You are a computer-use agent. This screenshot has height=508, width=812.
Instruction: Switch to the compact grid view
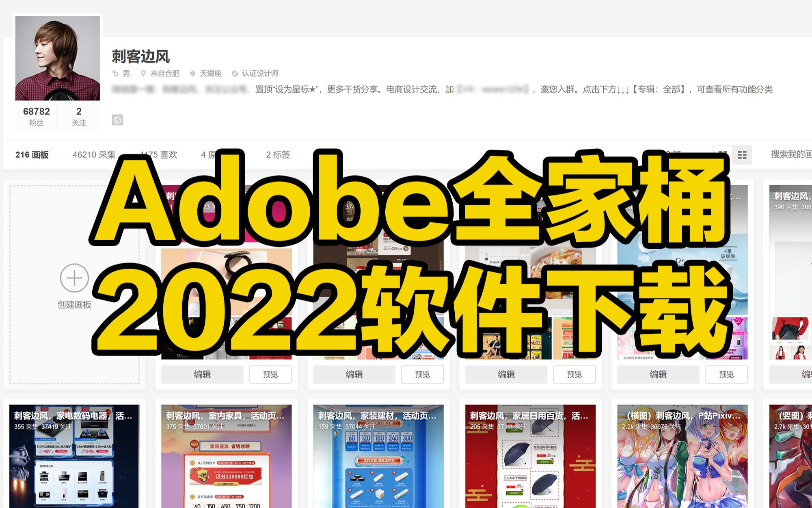(x=742, y=155)
